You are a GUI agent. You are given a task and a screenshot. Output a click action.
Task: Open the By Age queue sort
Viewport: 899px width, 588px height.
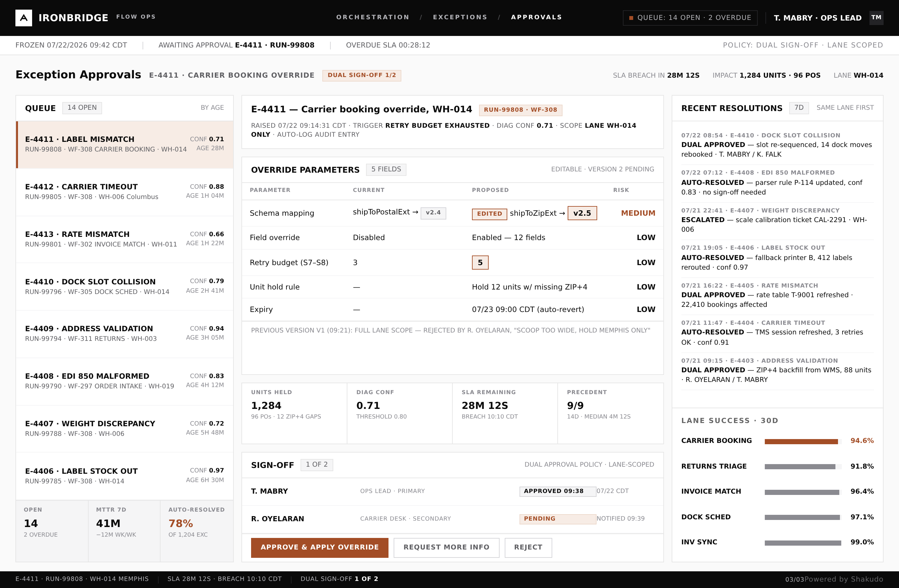point(212,108)
